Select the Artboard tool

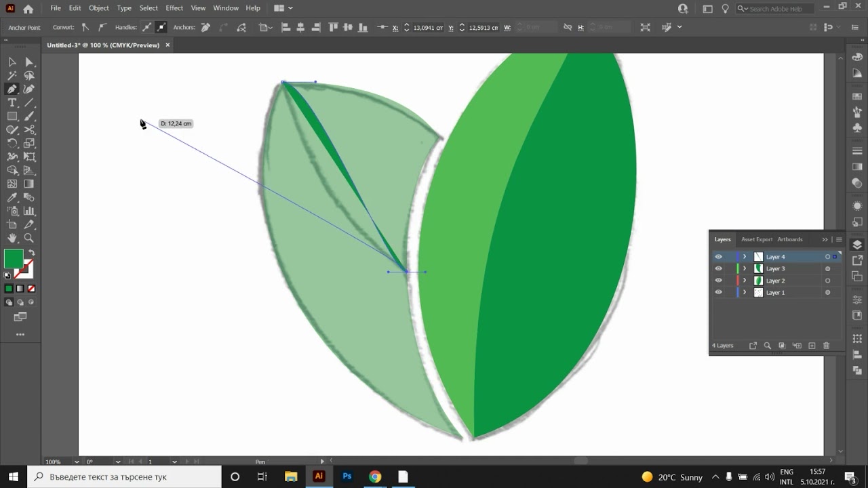12,224
